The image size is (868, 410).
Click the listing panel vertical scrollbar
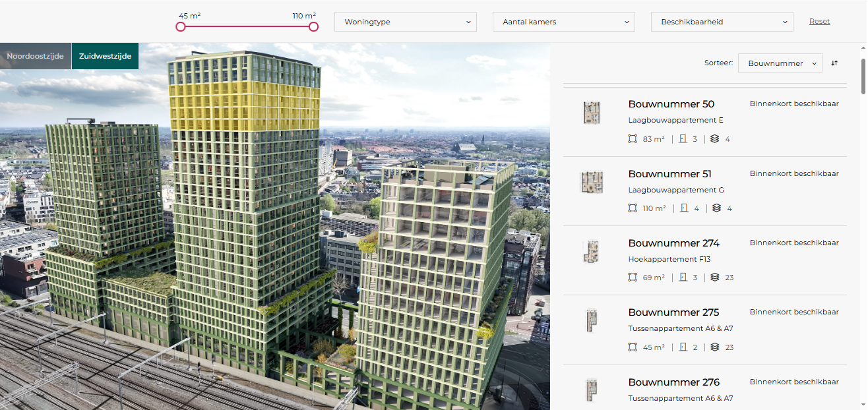862,76
